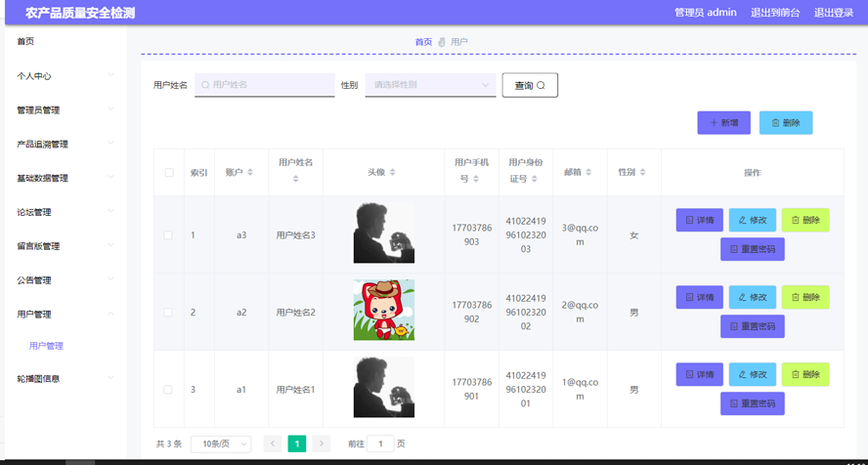
Task: Open the 请选择性别 gender dropdown
Action: [430, 85]
